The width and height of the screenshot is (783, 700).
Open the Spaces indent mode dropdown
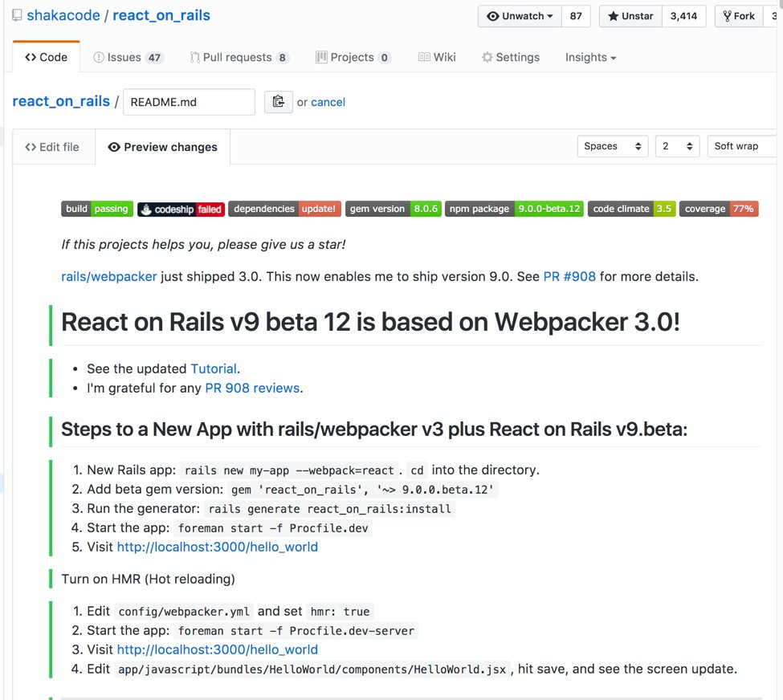click(x=613, y=146)
